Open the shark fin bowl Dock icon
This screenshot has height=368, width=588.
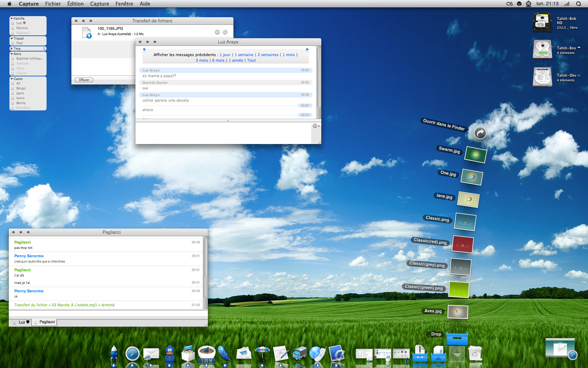click(206, 353)
